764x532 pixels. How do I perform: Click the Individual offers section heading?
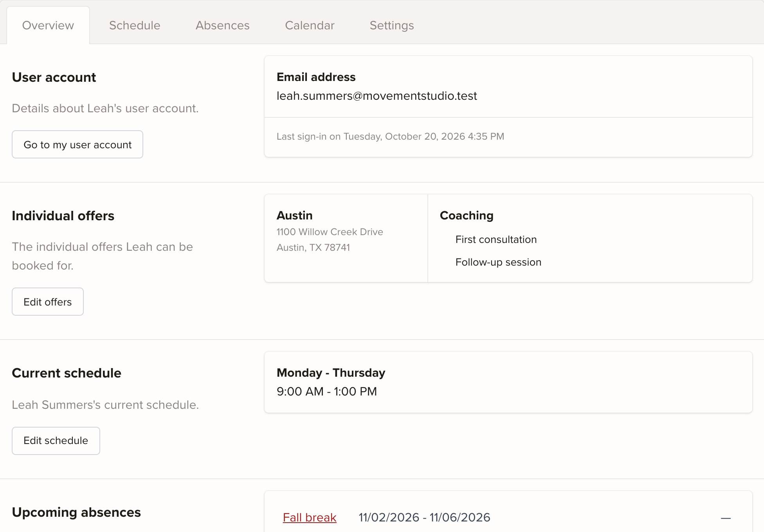click(63, 216)
